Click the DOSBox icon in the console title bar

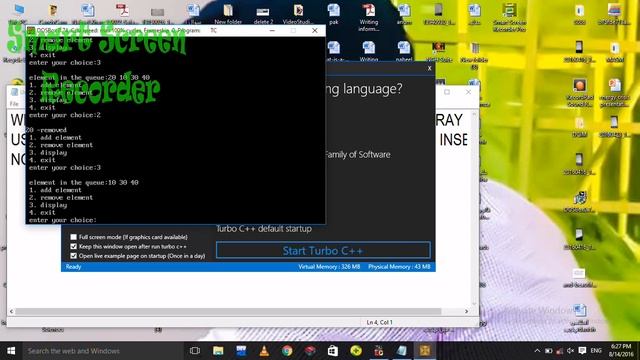[x=31, y=31]
